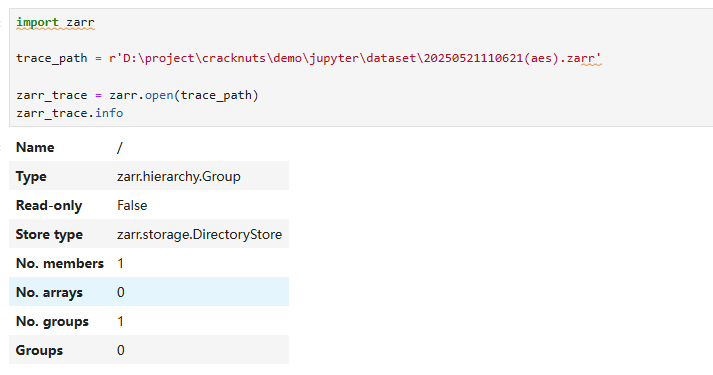713x375 pixels.
Task: Click the 'import zarr' code line
Action: (55, 22)
